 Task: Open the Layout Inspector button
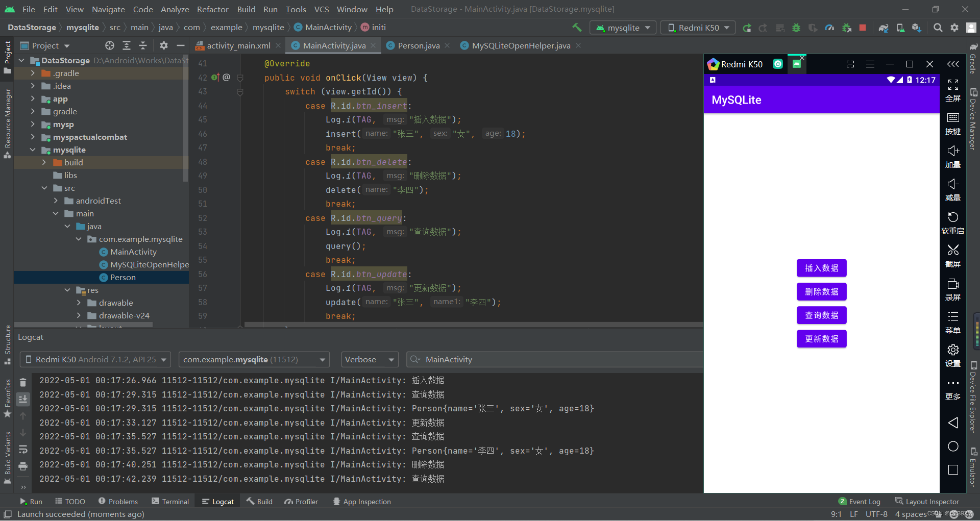pyautogui.click(x=927, y=502)
